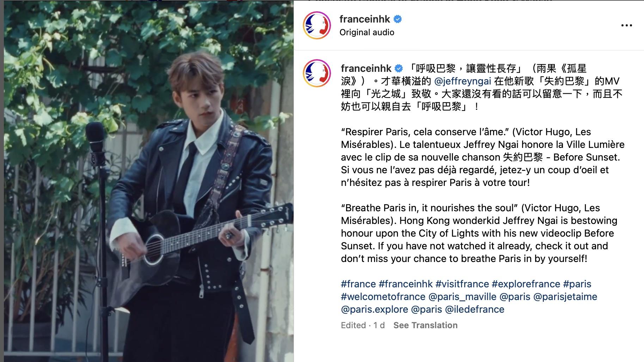The width and height of the screenshot is (644, 362).
Task: Click the verified badge in the header
Action: [x=398, y=19]
